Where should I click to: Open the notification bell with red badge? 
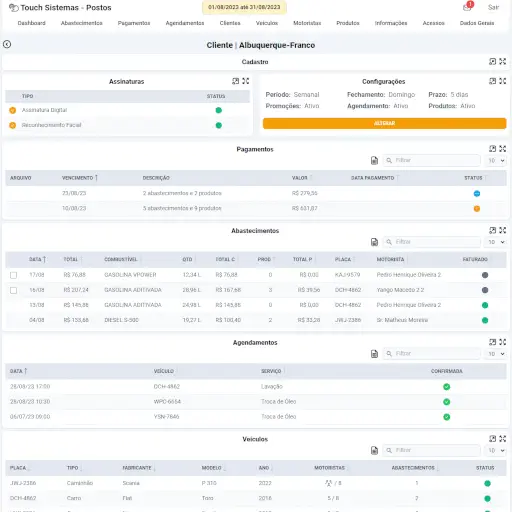(x=467, y=7)
